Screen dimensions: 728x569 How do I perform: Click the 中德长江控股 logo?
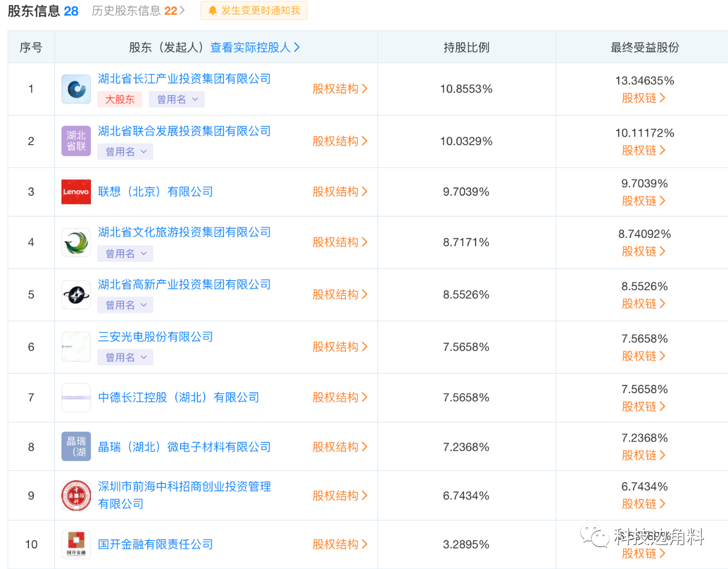(76, 398)
